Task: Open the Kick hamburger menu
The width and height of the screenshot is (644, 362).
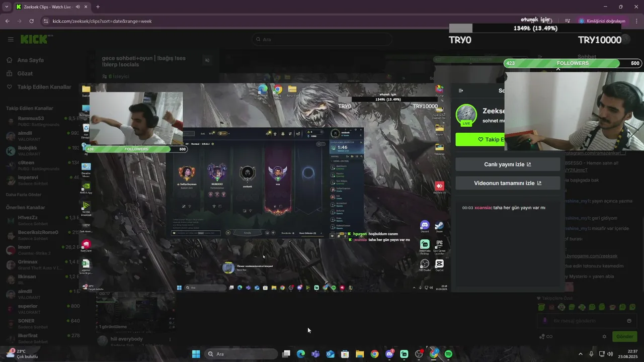Action: coord(11,39)
